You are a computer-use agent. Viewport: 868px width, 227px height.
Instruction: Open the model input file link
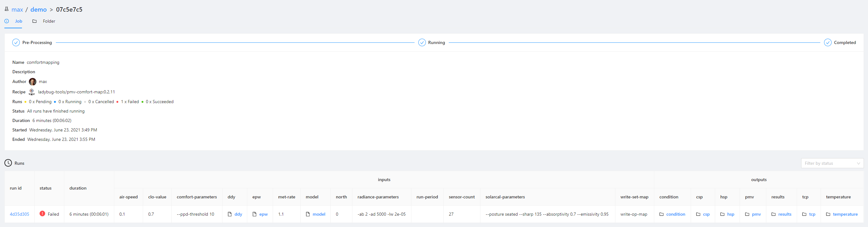click(x=319, y=214)
